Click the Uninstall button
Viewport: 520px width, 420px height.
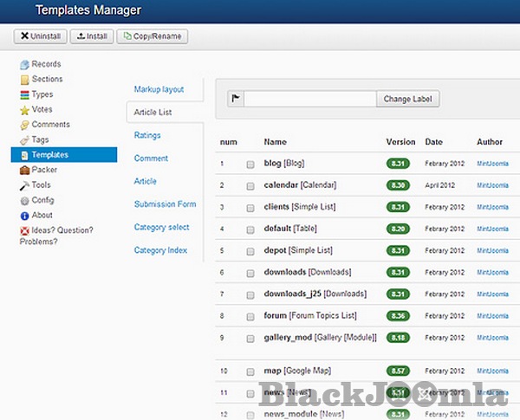40,36
